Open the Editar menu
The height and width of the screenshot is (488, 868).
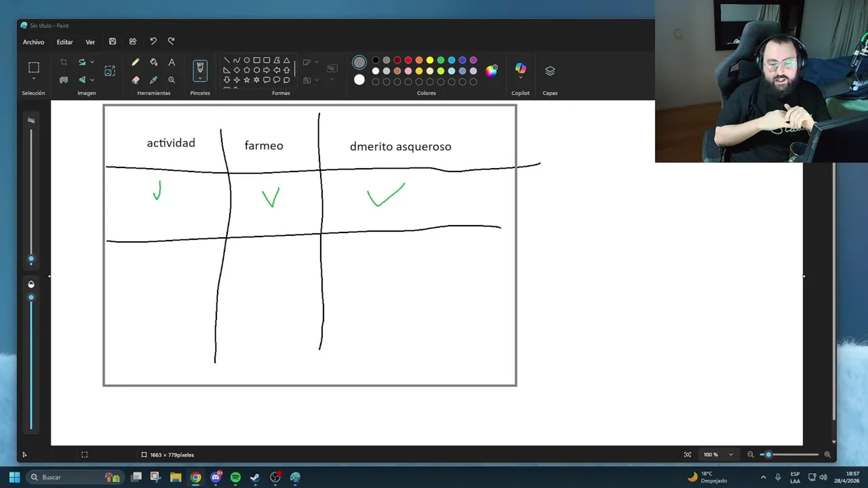64,42
